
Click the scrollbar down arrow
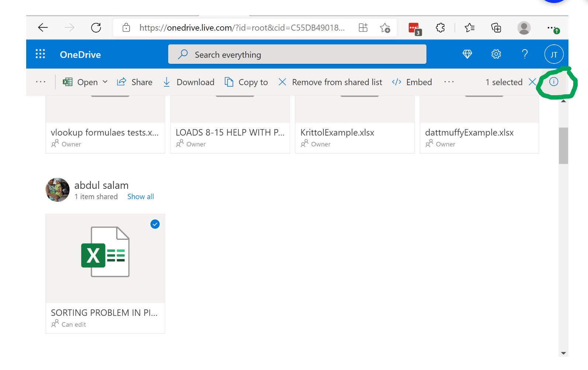pos(563,353)
